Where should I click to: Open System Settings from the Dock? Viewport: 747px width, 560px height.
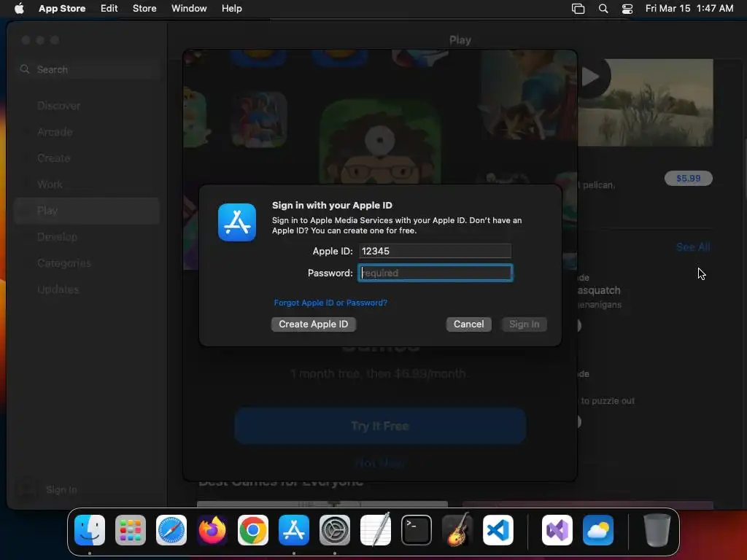click(x=335, y=530)
